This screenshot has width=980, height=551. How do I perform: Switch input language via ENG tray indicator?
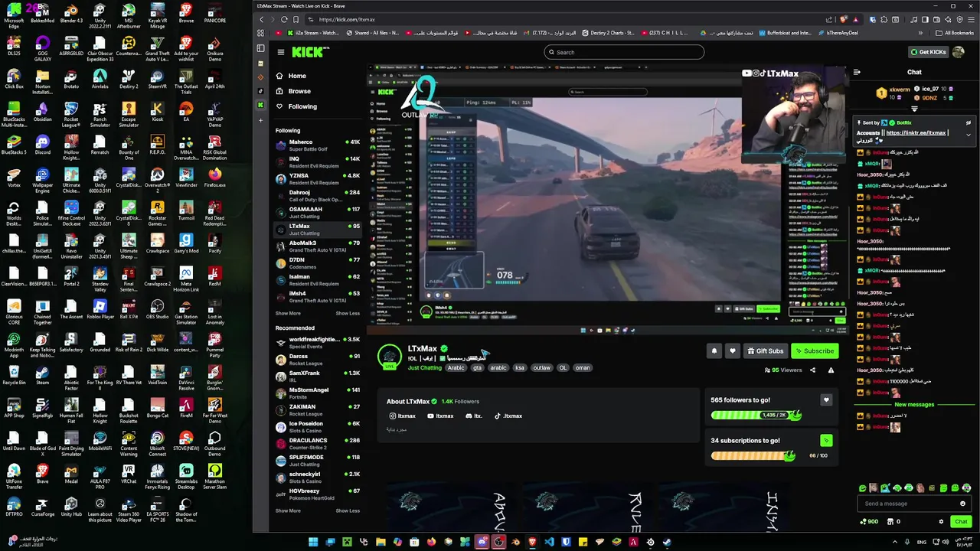(922, 542)
